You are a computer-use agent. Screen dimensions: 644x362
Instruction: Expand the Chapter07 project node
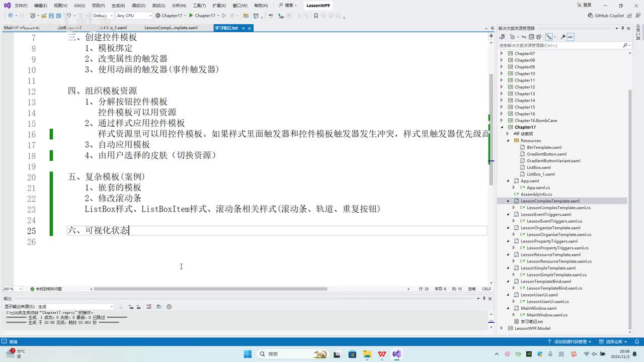click(x=501, y=53)
